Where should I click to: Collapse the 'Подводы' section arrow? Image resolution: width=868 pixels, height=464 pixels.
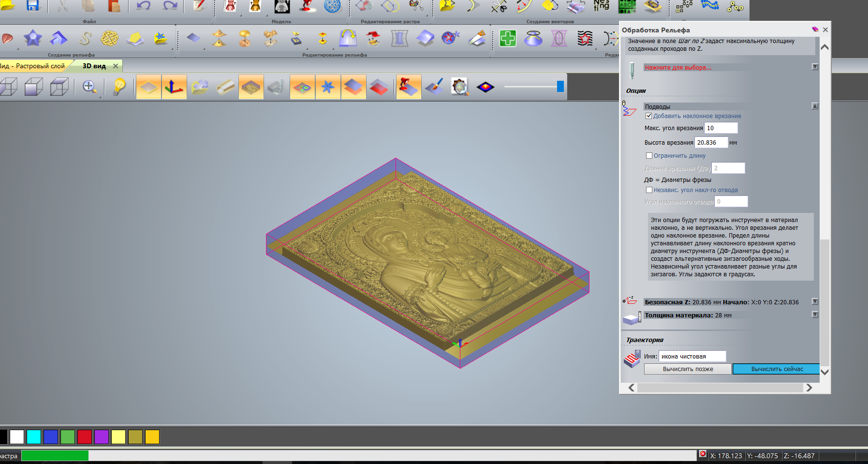click(815, 106)
